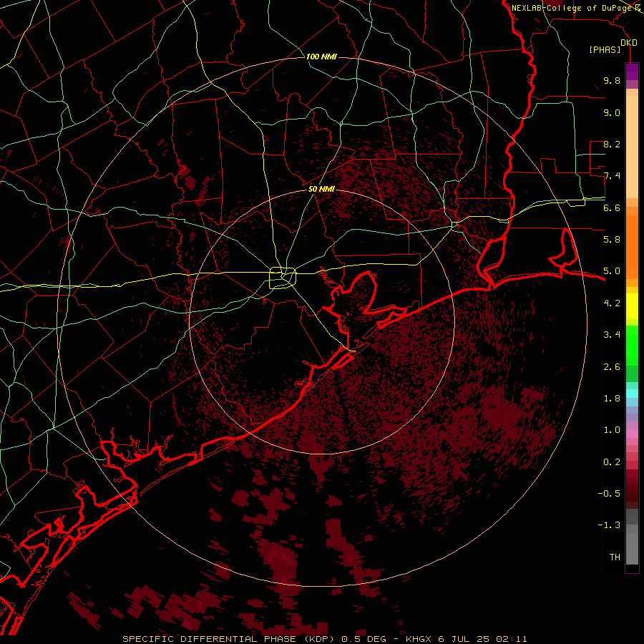Click the (KDP) product code in caption
The image size is (644, 644).
click(x=319, y=639)
